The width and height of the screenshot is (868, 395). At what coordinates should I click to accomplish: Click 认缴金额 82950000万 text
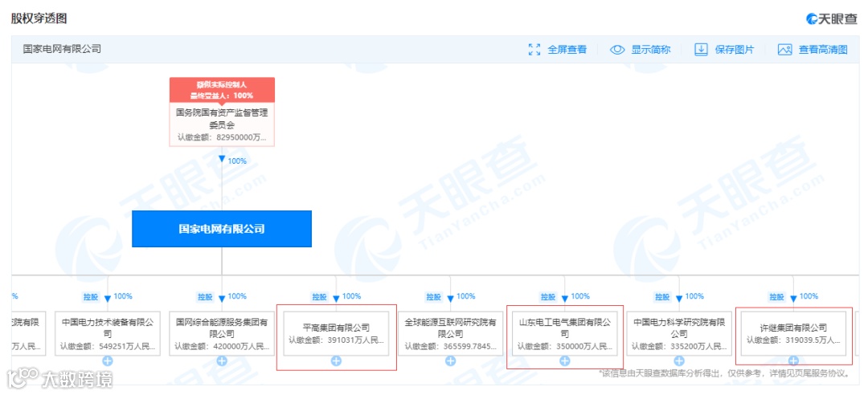(222, 137)
